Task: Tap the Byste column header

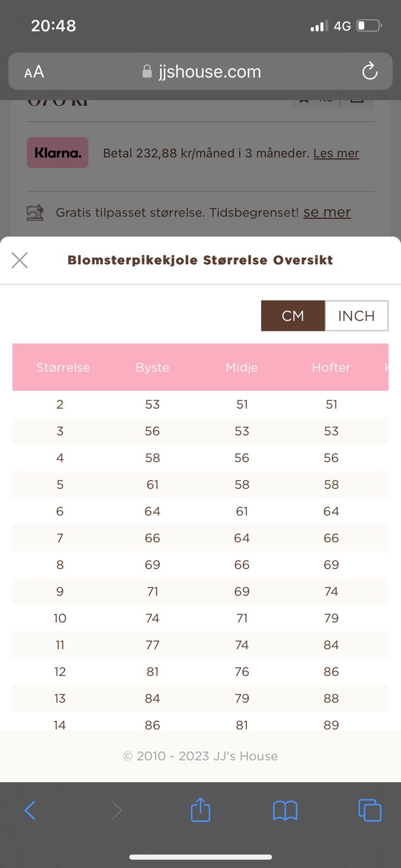Action: (x=152, y=367)
